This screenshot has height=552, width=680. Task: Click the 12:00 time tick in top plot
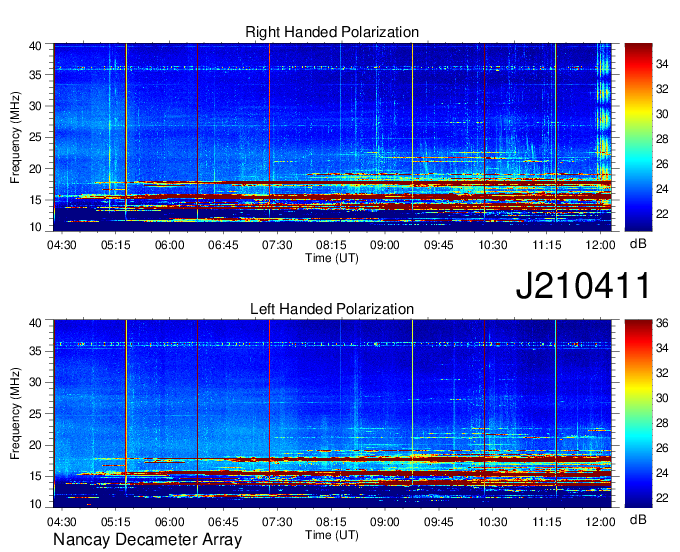click(601, 245)
